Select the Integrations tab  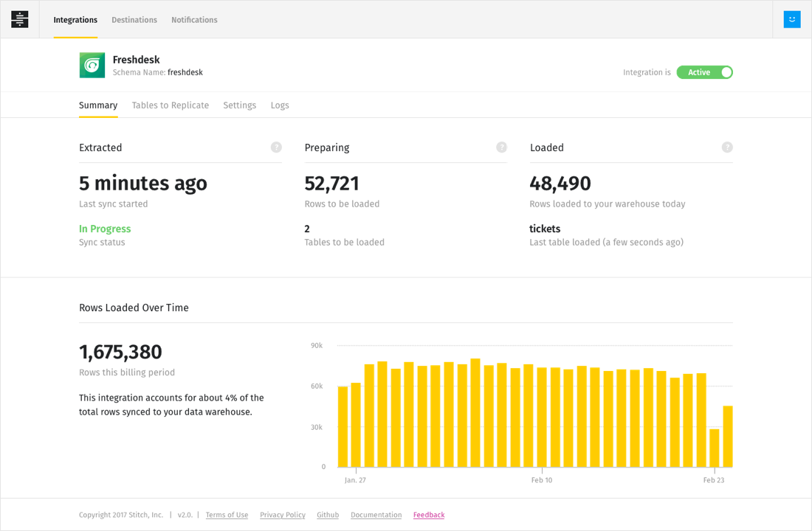75,20
